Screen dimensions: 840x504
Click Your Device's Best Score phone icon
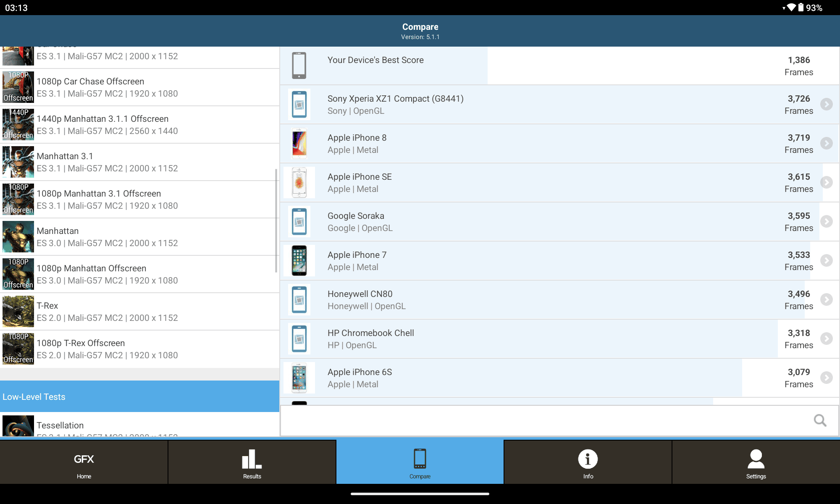point(299,66)
